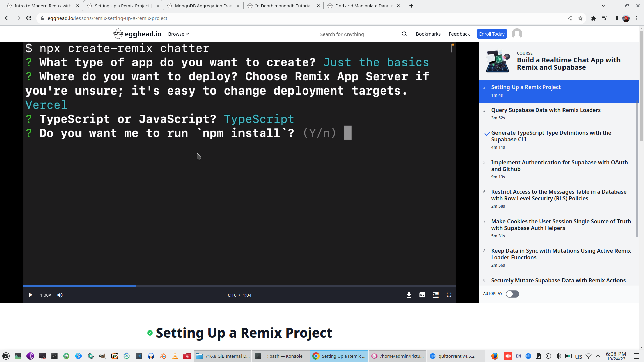Switch to Intro to Modern Redux tab
The height and width of the screenshot is (362, 644).
tap(43, 6)
